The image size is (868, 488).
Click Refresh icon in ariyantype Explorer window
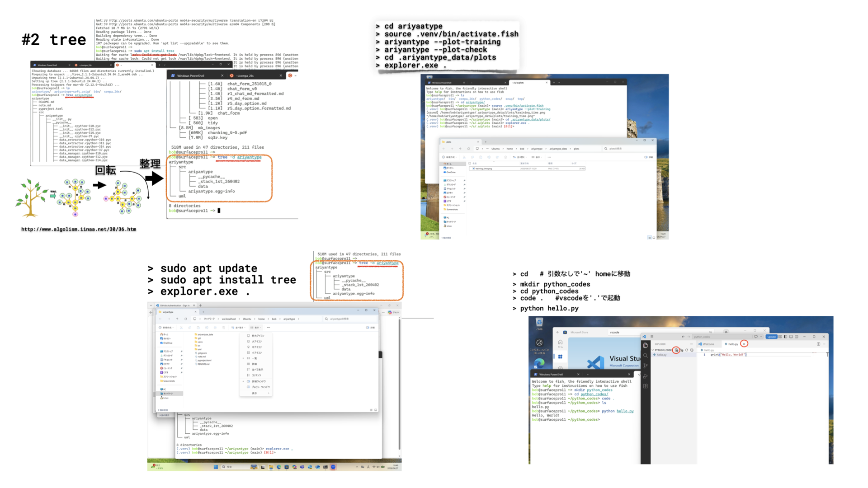(186, 319)
